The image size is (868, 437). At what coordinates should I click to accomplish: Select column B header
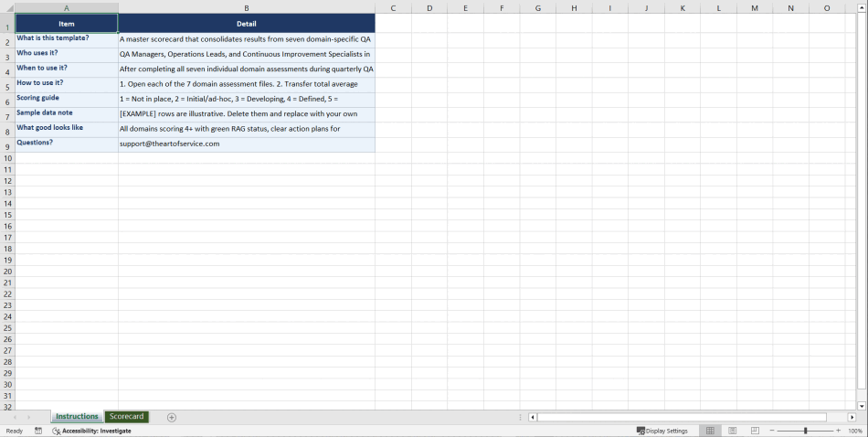point(247,8)
